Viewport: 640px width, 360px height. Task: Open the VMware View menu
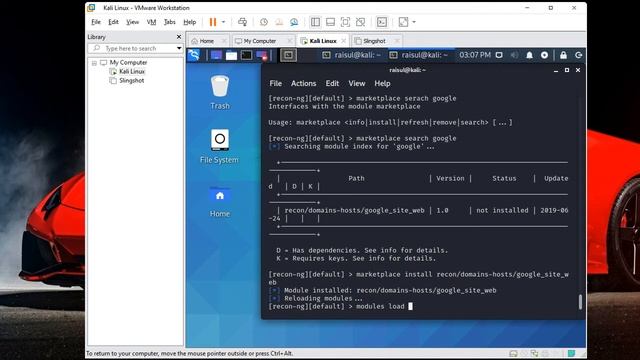point(132,22)
